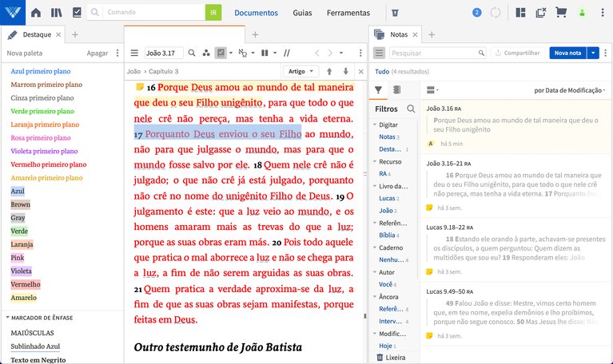Apply the Azul highlight style
Viewport: 613px width, 364px height.
pos(18,191)
